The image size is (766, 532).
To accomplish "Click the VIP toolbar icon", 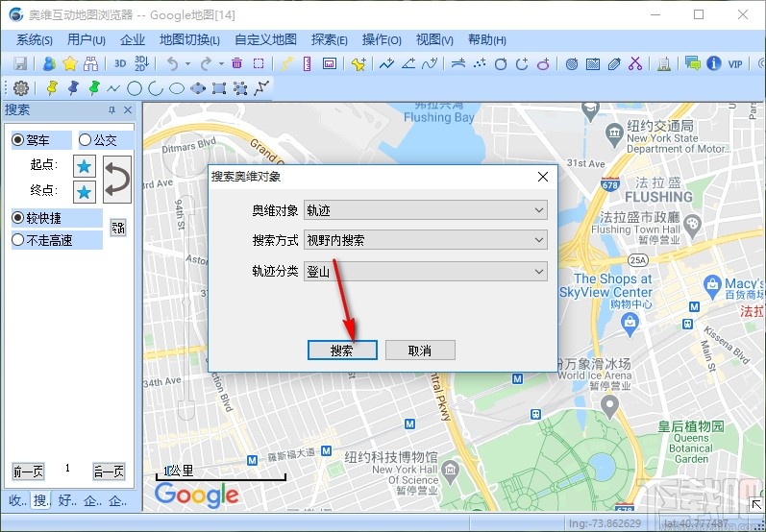I will tap(735, 64).
